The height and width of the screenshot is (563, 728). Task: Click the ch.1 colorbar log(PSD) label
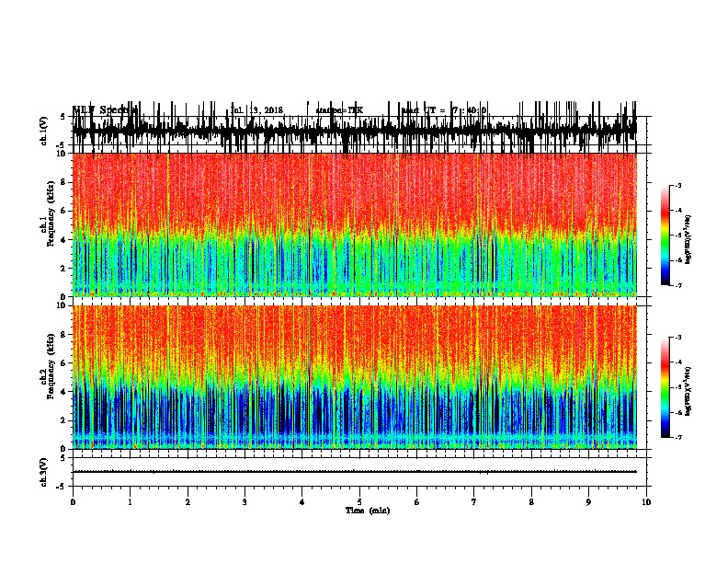[688, 239]
